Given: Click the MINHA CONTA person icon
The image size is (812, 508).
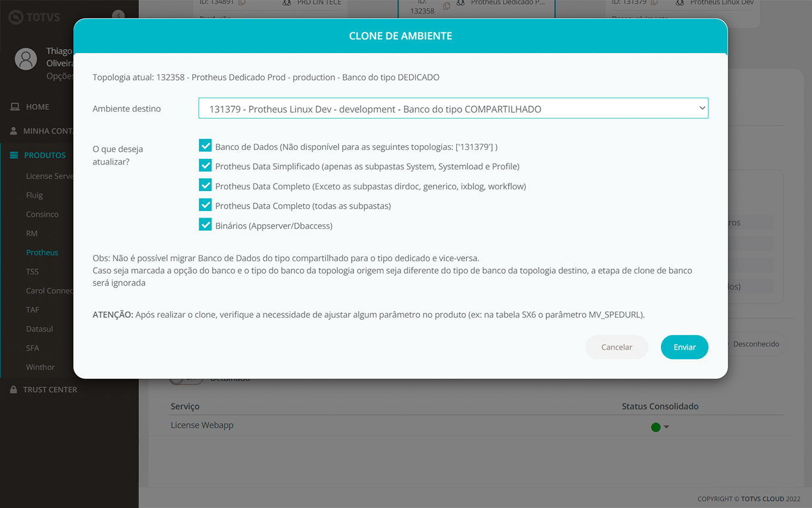Looking at the screenshot, I should pyautogui.click(x=14, y=131).
